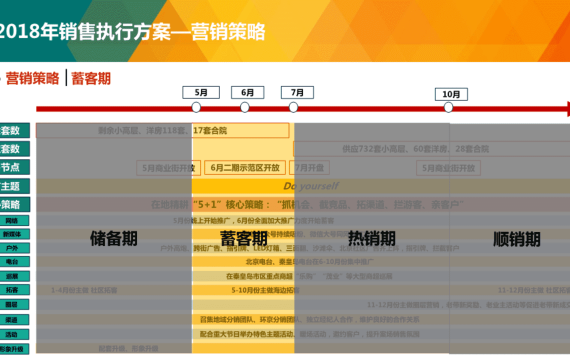Click the 17套合院 text
Viewport: 570px width, 360px height.
coord(210,131)
